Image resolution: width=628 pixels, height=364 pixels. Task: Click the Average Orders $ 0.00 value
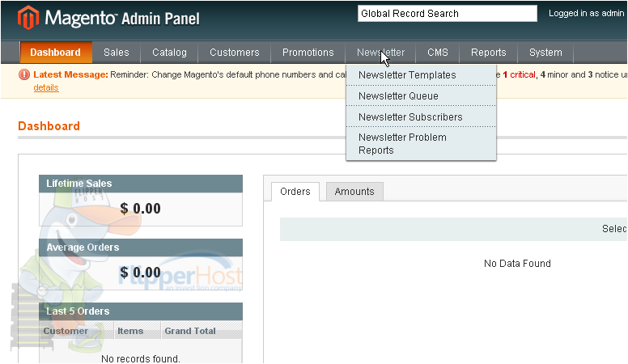click(x=140, y=273)
